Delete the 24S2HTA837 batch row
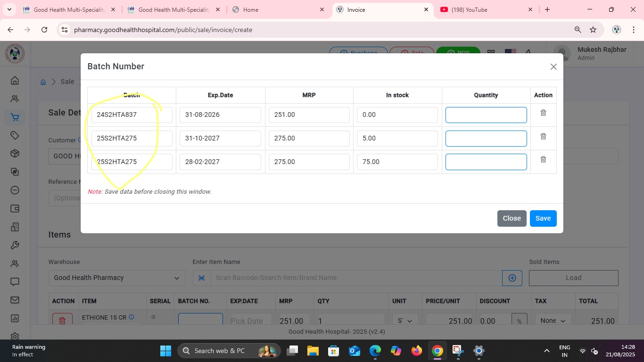644x362 pixels. (543, 113)
